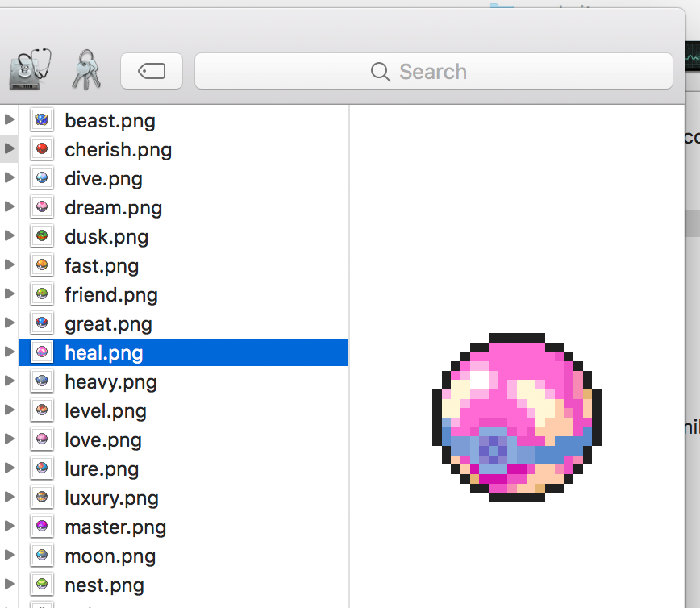Click the luxury.png ball icon

41,497
